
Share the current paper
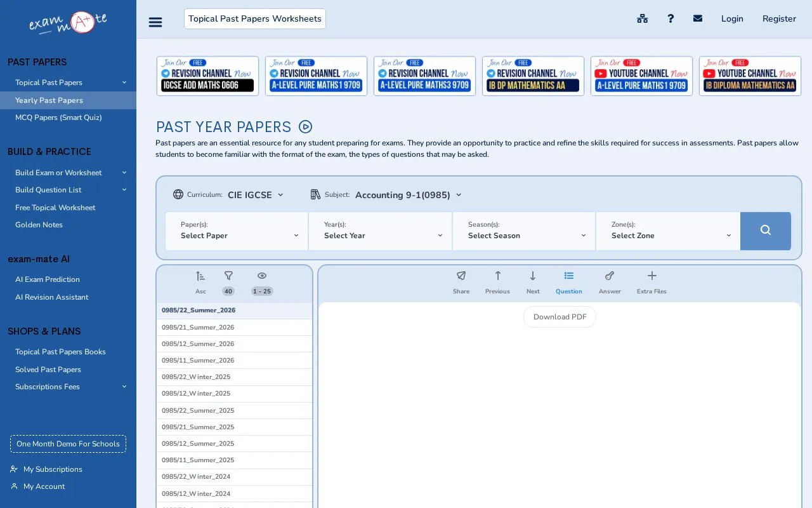461,282
